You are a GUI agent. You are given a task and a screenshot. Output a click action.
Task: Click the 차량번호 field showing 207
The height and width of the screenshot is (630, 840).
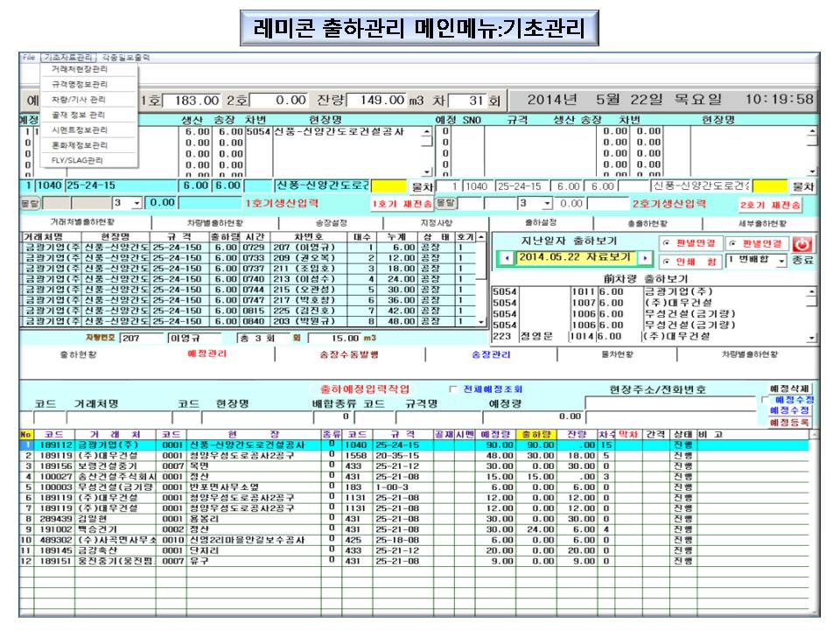[142, 338]
